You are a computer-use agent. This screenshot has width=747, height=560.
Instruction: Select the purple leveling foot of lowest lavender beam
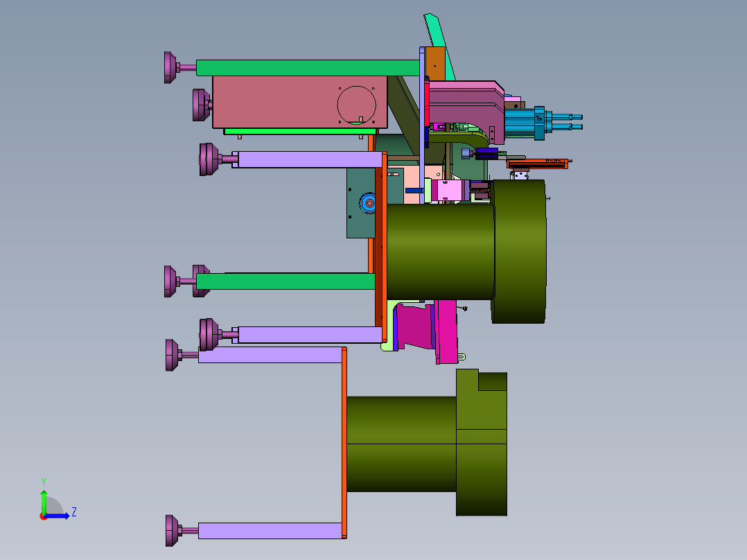tap(173, 530)
